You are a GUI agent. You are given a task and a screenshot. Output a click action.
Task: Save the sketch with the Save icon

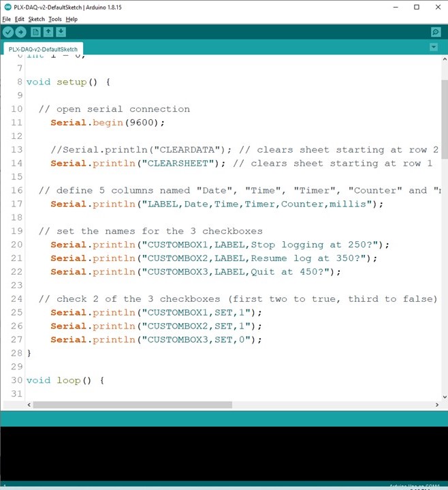(61, 32)
